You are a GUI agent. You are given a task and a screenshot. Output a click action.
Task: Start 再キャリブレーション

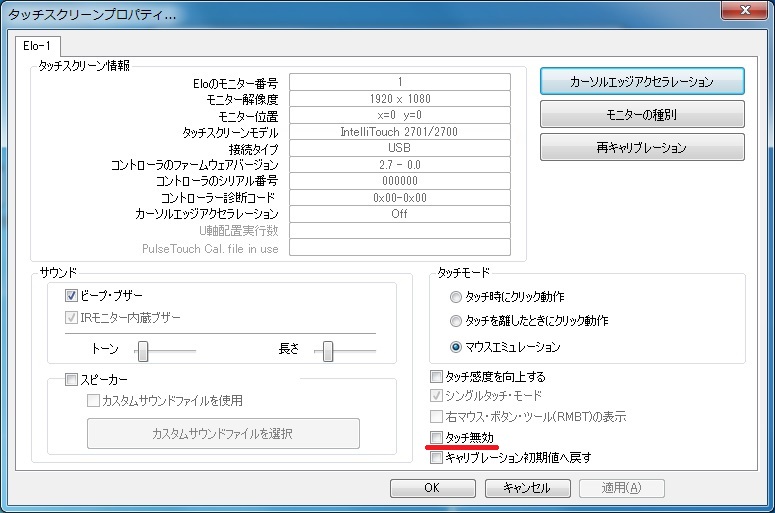641,148
